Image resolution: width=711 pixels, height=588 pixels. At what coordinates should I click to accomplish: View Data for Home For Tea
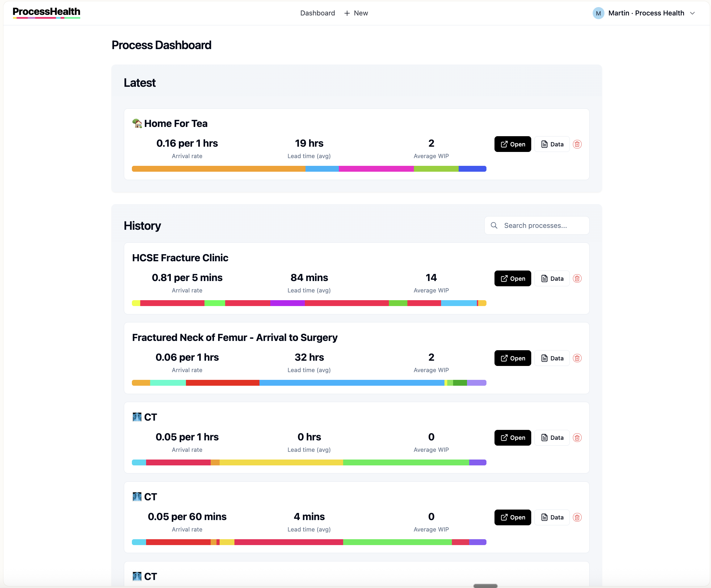[x=552, y=144]
